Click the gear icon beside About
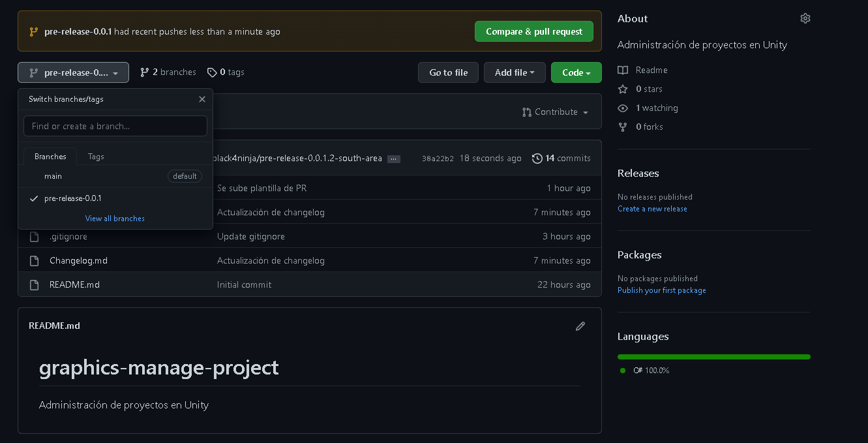Screen dimensions: 868x443 [x=805, y=18]
